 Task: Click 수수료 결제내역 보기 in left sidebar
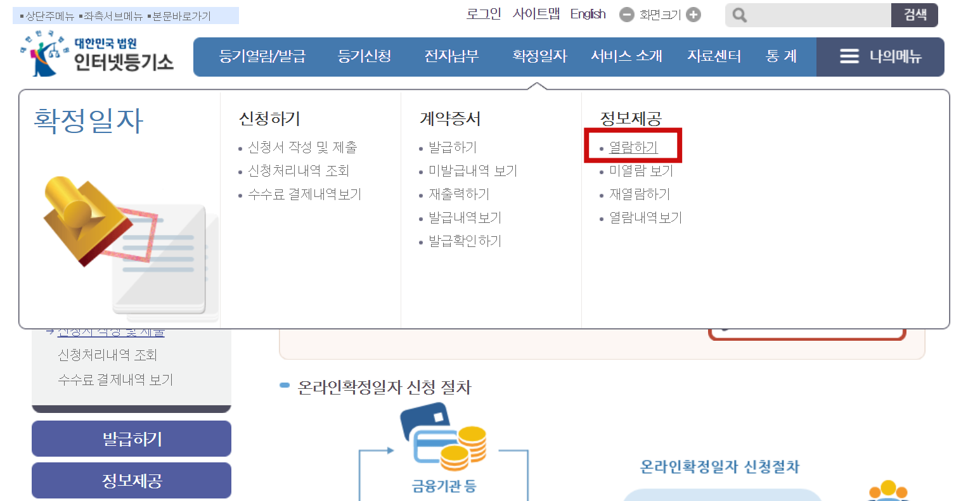point(115,380)
